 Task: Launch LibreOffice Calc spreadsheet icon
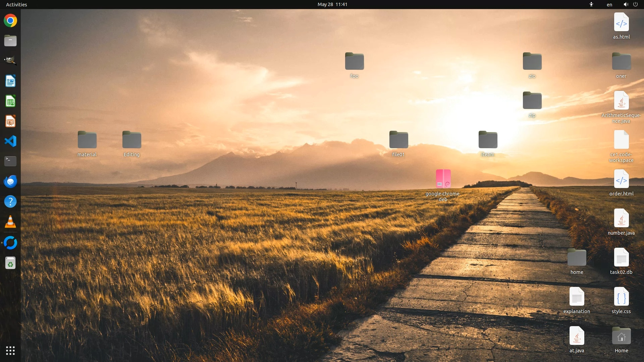[10, 101]
